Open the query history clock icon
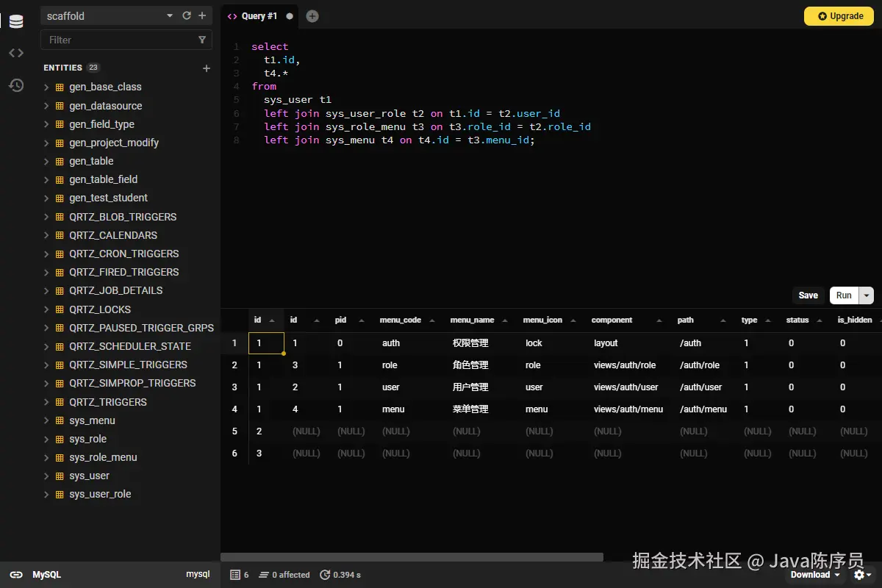 (16, 85)
